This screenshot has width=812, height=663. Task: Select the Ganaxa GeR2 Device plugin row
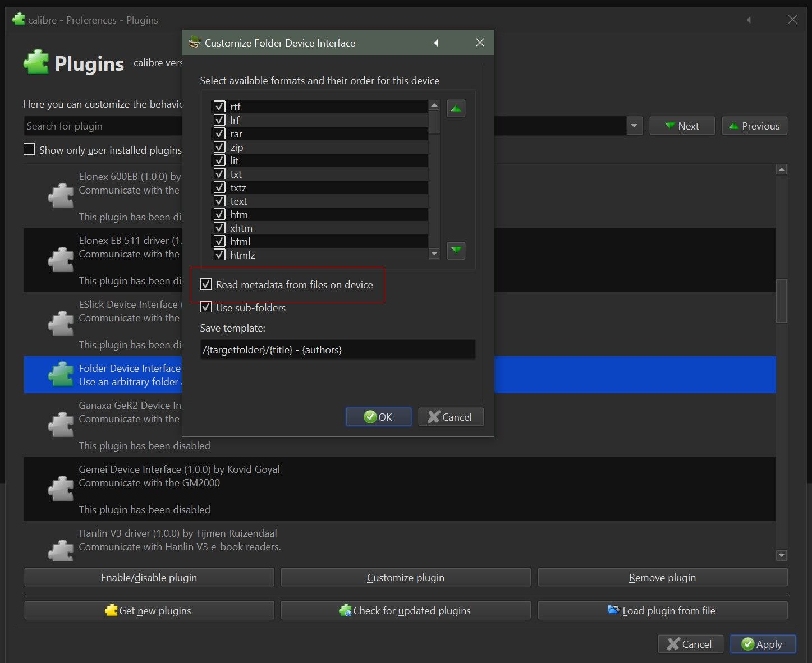click(x=400, y=425)
